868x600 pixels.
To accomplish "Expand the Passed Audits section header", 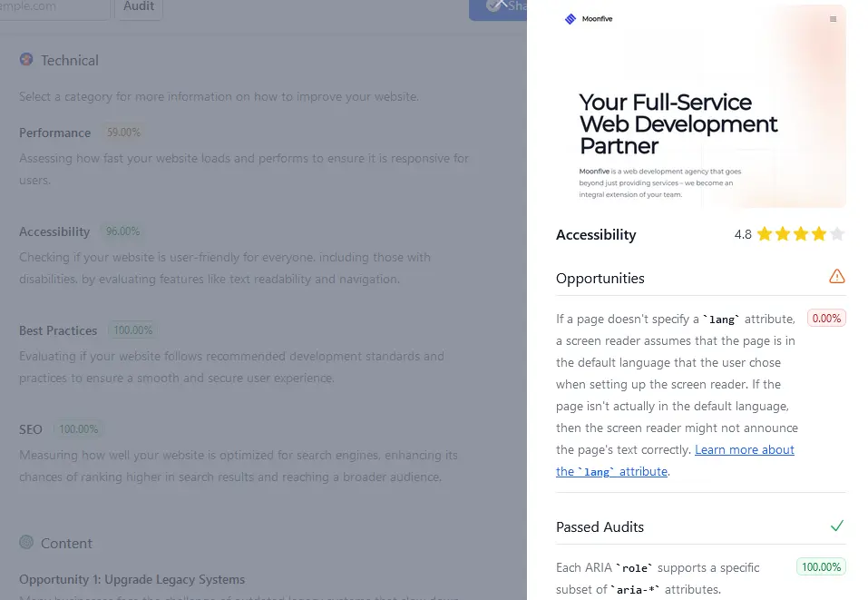I will (x=600, y=526).
